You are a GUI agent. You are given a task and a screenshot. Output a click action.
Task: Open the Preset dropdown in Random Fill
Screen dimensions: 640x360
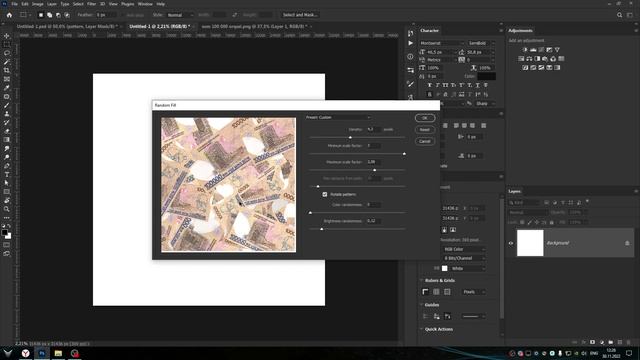[x=338, y=118]
